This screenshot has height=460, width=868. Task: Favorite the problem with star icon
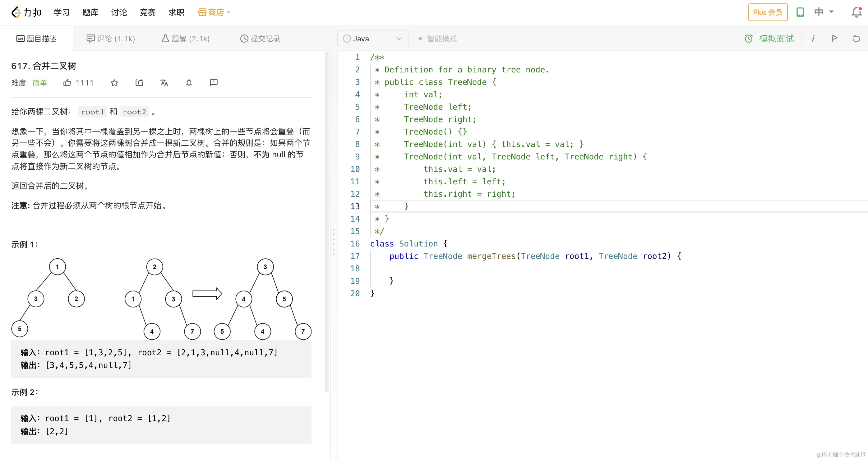[x=114, y=82]
